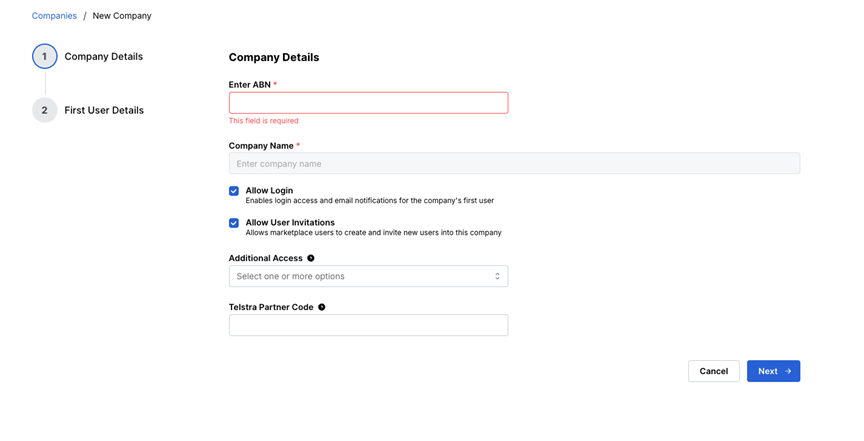Screen dimensions: 864x441
Task: Uncheck the Allow Login checkbox
Action: [x=234, y=191]
